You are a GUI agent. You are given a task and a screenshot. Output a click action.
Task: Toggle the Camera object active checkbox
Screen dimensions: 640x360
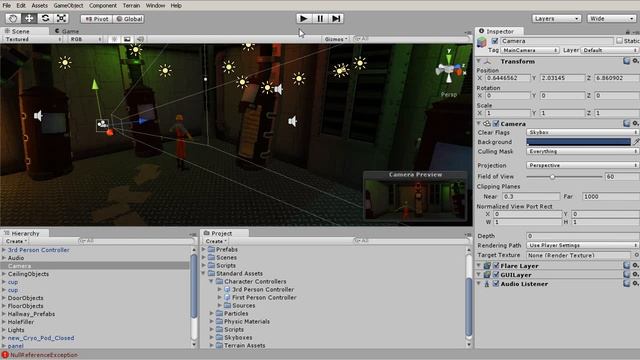[x=495, y=41]
